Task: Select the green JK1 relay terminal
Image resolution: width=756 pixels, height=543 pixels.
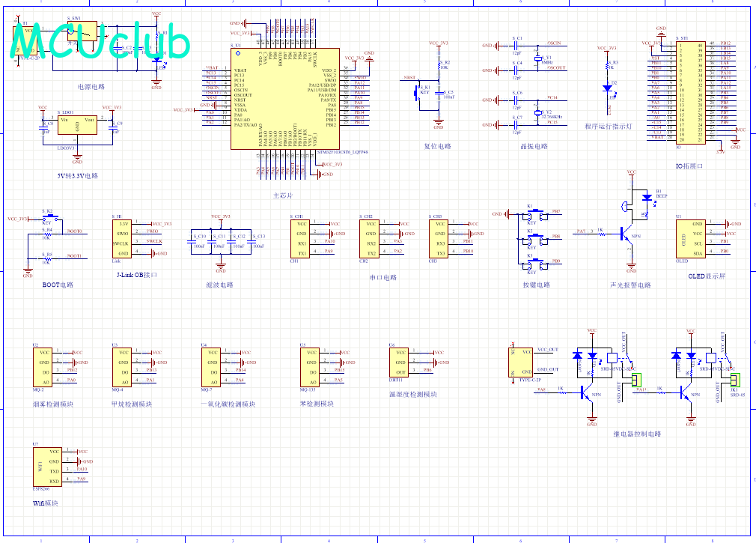Action: click(735, 380)
